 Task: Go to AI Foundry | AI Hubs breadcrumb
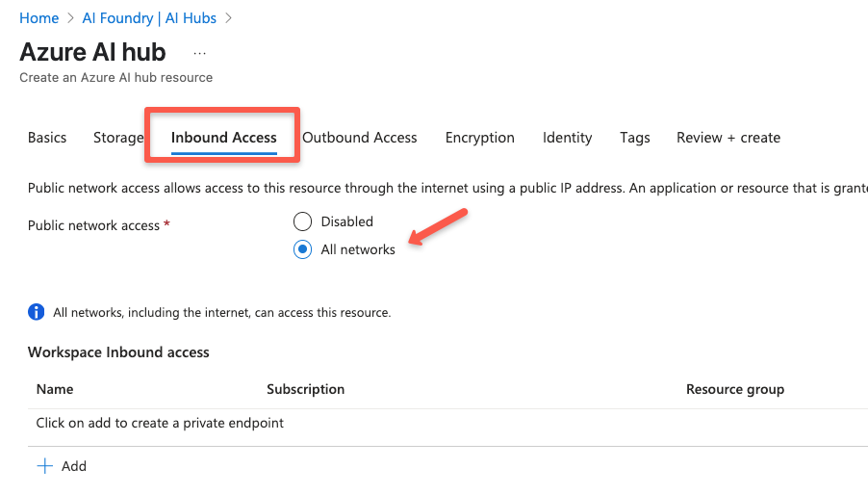(149, 18)
